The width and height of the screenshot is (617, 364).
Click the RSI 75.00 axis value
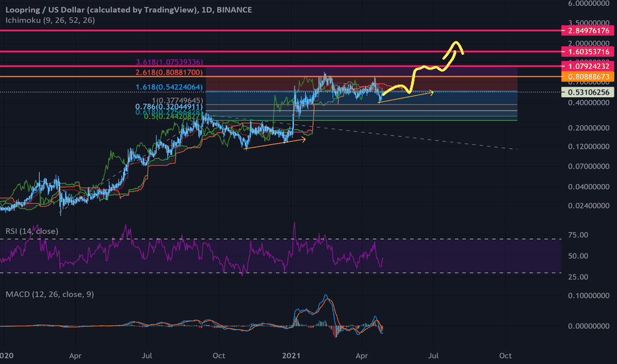578,235
